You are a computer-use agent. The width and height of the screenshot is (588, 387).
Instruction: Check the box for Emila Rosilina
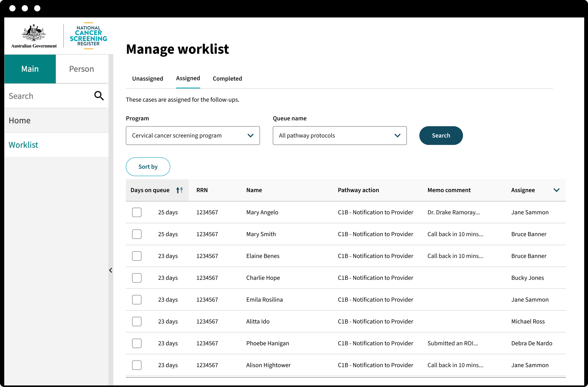tap(137, 299)
